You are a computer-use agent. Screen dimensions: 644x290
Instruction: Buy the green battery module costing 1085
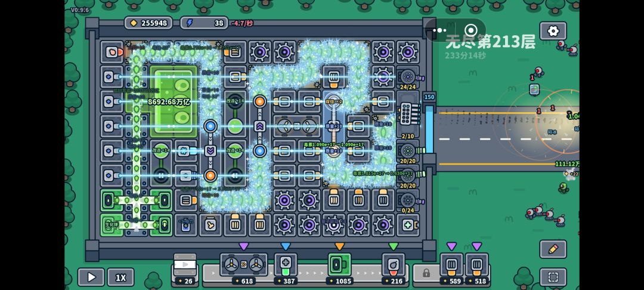pos(339,264)
